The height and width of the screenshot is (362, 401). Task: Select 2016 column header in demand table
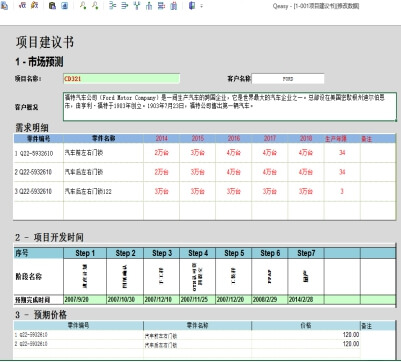point(233,138)
